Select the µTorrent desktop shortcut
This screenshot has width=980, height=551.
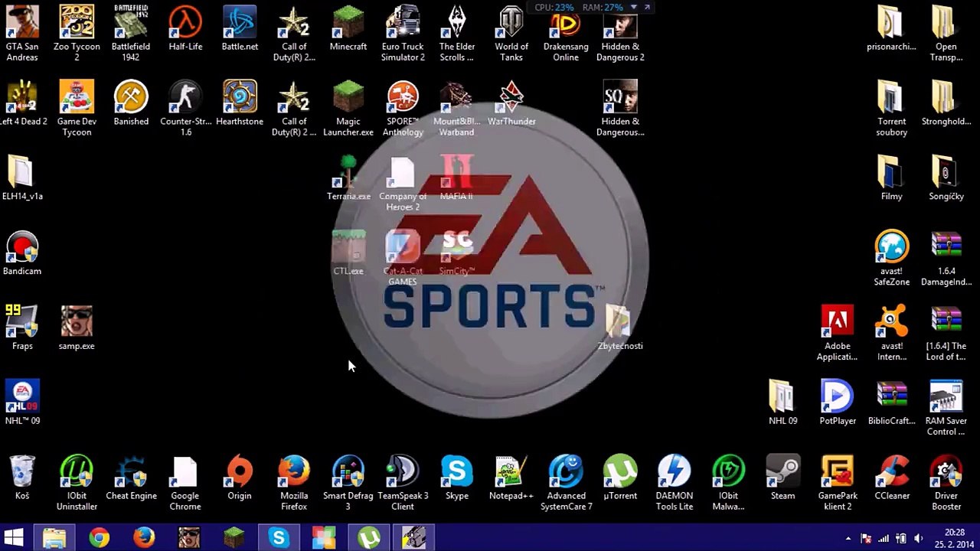tap(620, 478)
